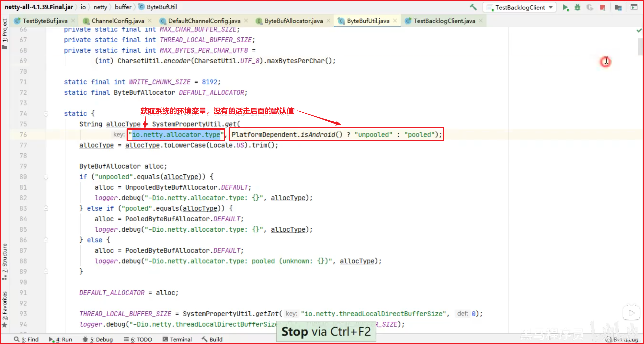The image size is (644, 344).
Task: Toggle fold marker at line 83
Action: click(x=46, y=208)
